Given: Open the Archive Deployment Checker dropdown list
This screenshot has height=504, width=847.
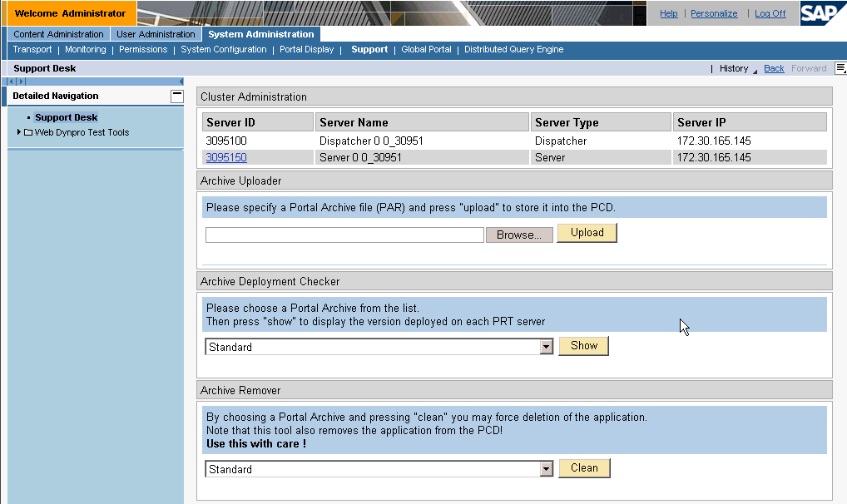Looking at the screenshot, I should tap(546, 347).
